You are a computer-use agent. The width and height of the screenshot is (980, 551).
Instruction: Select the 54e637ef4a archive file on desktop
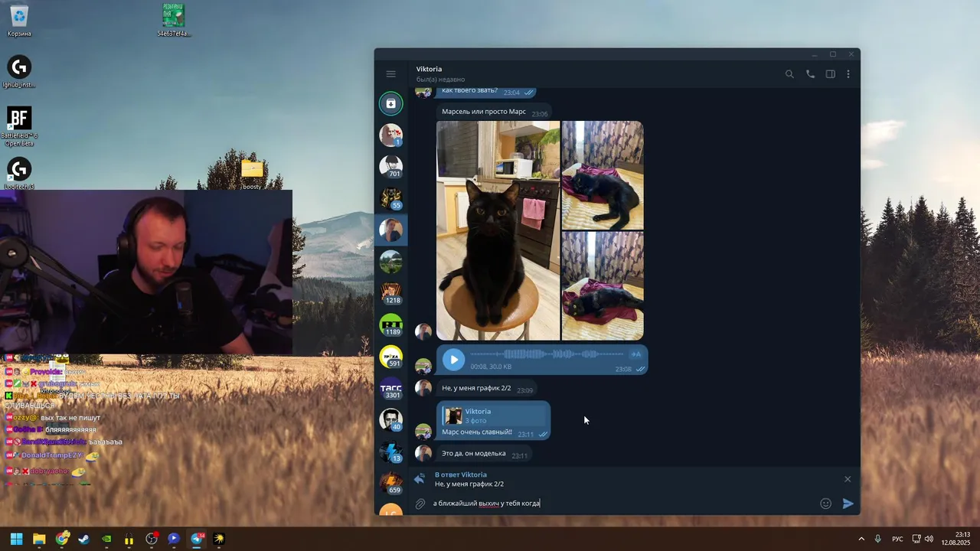pyautogui.click(x=174, y=20)
